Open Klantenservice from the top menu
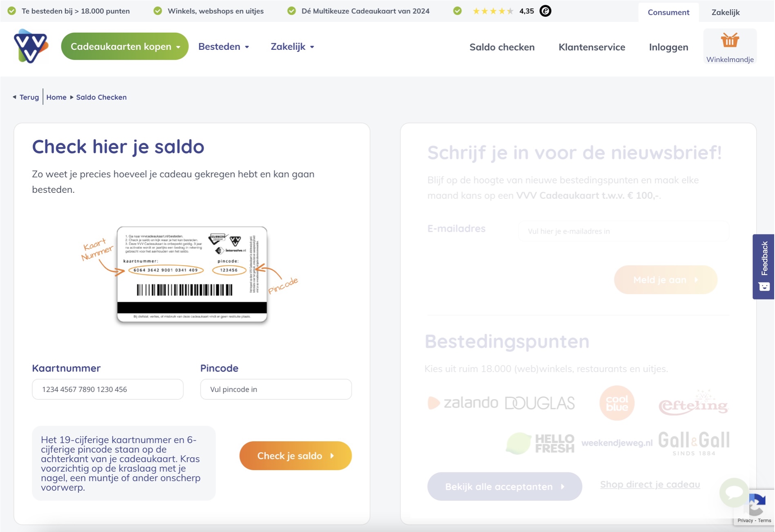Screen dimensions: 775x532 coord(591,47)
